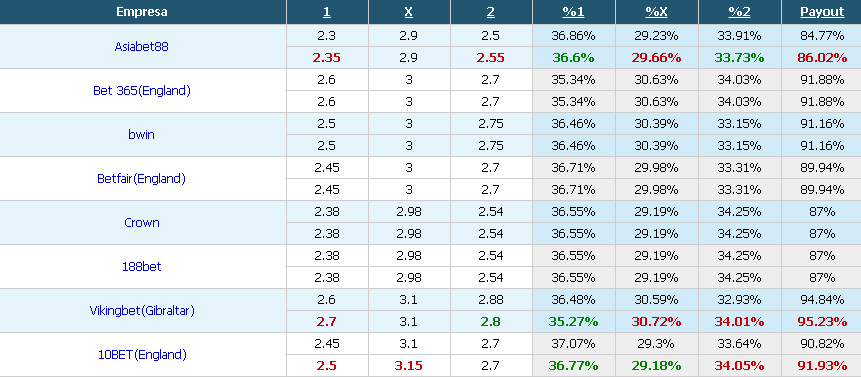
Task: Sort by the %2 column header
Action: 739,12
